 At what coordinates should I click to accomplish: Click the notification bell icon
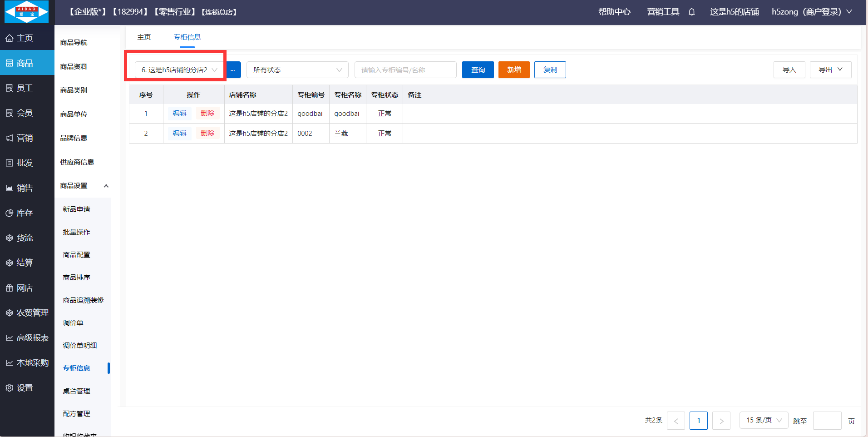pyautogui.click(x=691, y=12)
